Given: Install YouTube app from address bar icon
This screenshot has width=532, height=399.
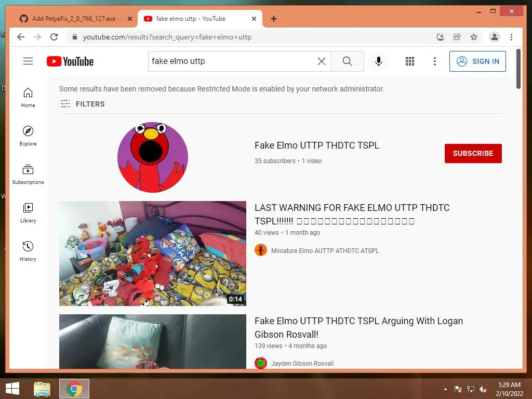Looking at the screenshot, I should click(441, 37).
